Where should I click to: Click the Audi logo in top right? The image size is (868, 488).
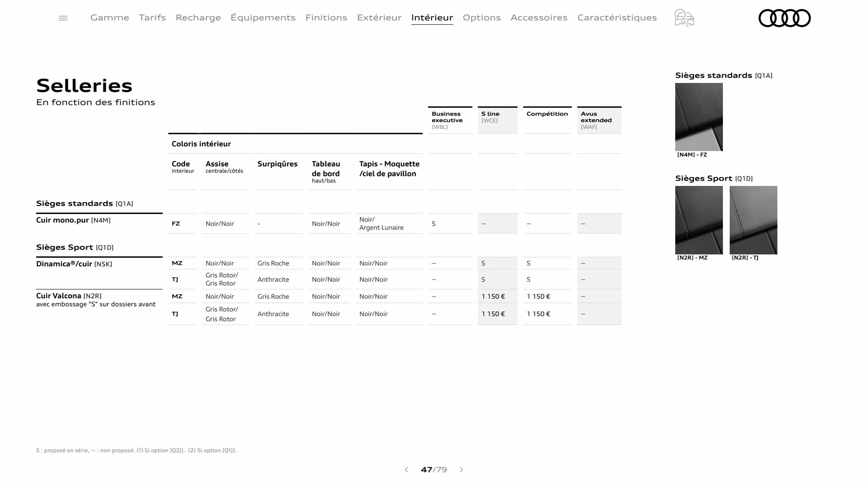[x=785, y=17]
